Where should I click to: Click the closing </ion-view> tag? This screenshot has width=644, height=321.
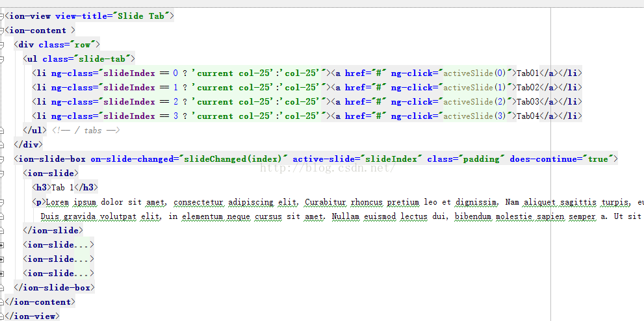click(x=32, y=316)
